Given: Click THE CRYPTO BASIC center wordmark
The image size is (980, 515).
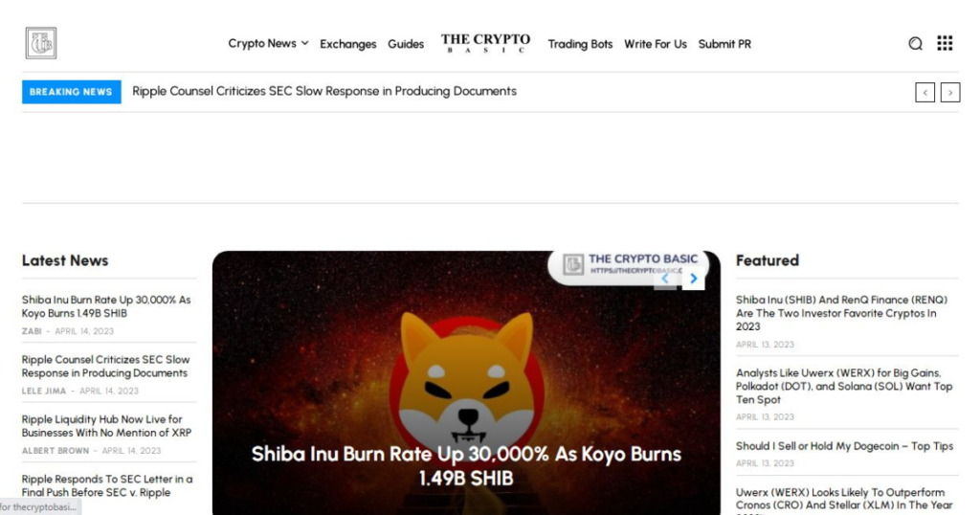Looking at the screenshot, I should (x=485, y=43).
